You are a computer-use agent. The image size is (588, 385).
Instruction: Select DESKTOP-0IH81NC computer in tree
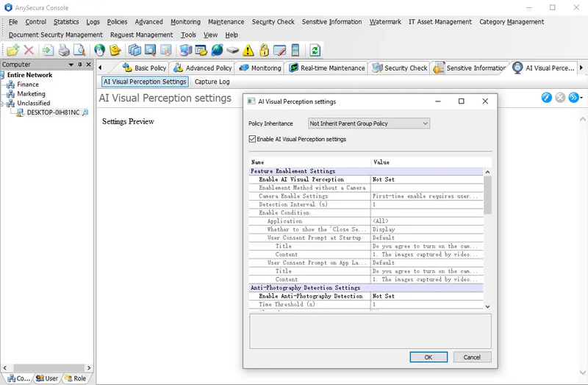click(x=53, y=112)
